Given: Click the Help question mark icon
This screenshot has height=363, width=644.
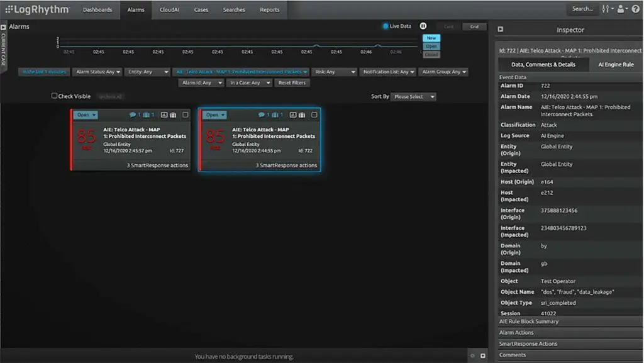Looking at the screenshot, I should click(635, 9).
